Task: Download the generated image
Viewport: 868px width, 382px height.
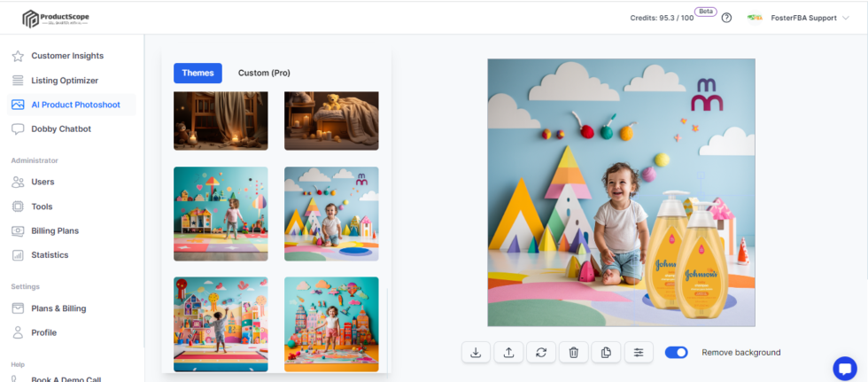Action: tap(476, 352)
